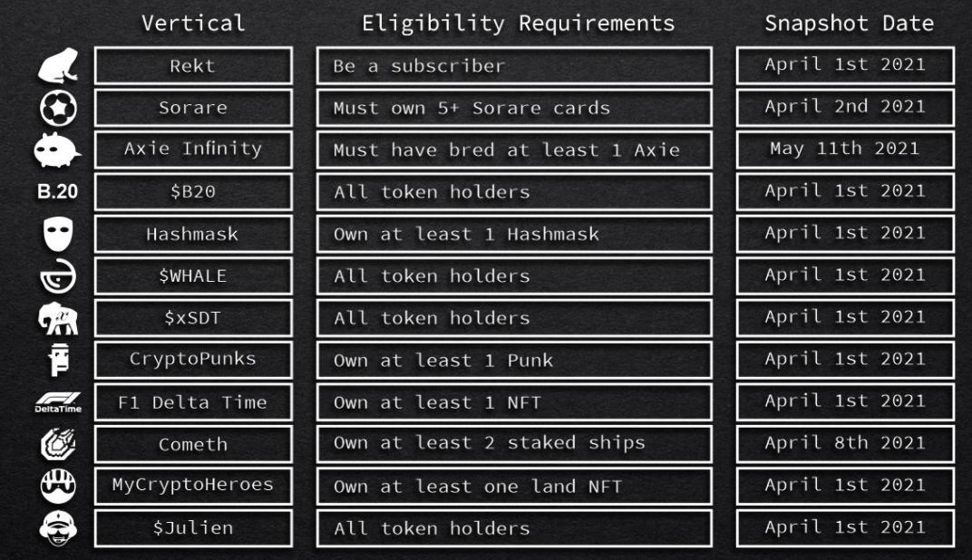
Task: Click the 'Own at least 2 staked ships' box
Action: coord(514,444)
